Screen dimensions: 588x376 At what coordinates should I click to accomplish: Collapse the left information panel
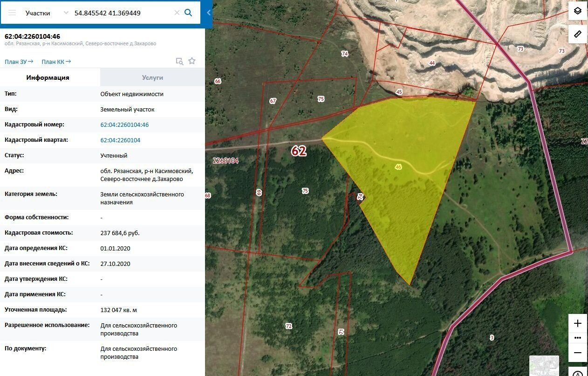pyautogui.click(x=209, y=13)
